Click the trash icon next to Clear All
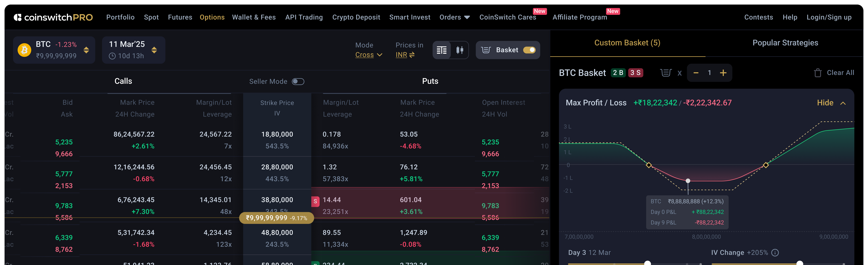Screen dimensions: 868x265 point(818,73)
